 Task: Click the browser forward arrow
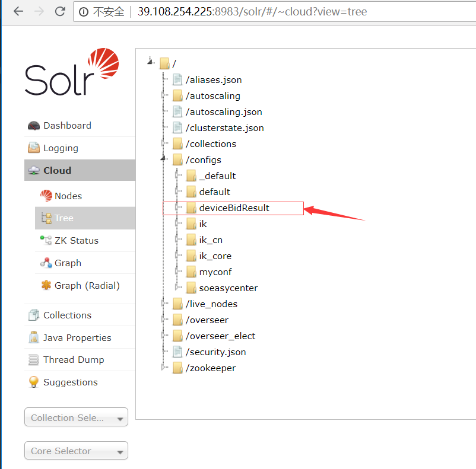(x=39, y=11)
